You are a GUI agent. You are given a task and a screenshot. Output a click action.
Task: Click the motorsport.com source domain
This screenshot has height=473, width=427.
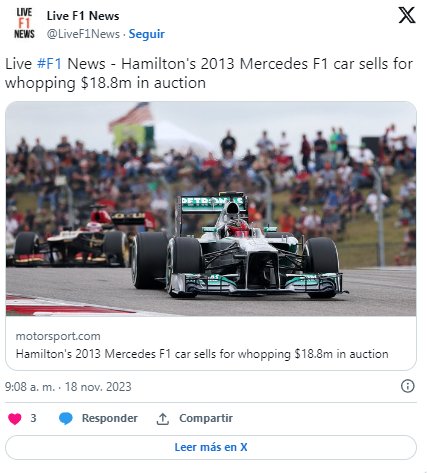(x=58, y=336)
